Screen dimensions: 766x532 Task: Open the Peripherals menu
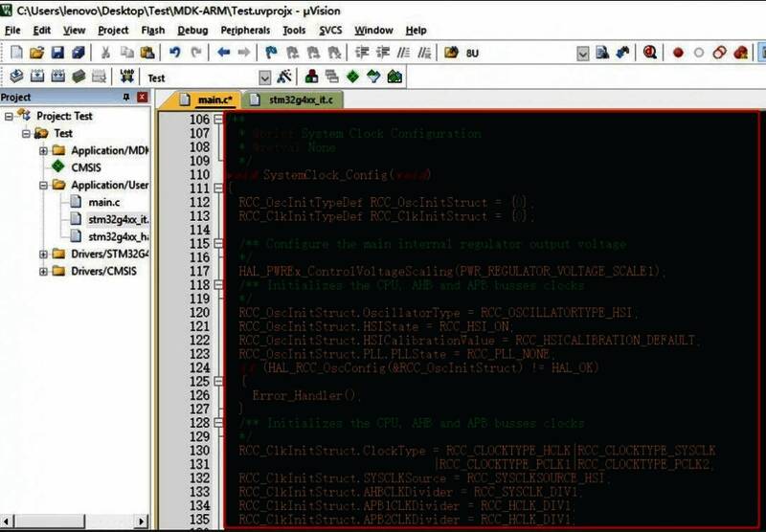(x=245, y=31)
